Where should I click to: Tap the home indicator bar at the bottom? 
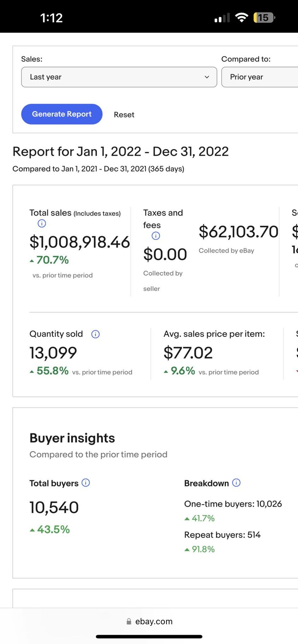(149, 637)
